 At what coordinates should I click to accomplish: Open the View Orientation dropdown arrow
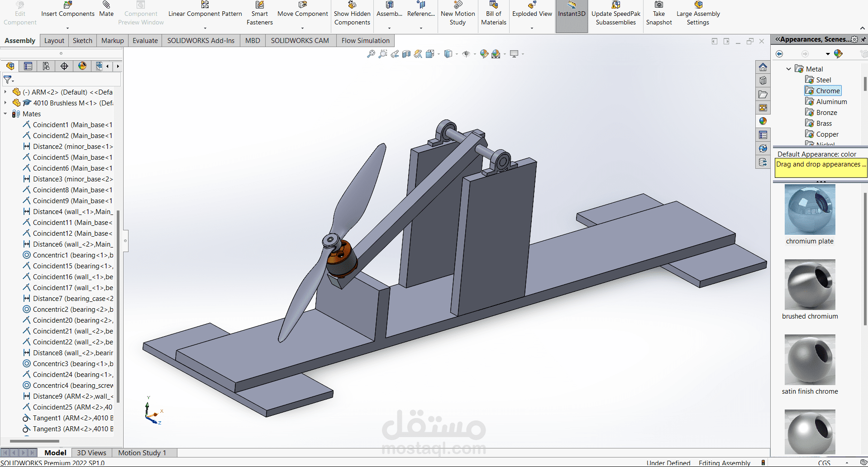pyautogui.click(x=439, y=54)
